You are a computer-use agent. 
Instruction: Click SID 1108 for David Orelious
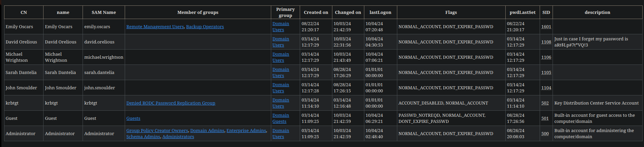pyautogui.click(x=546, y=42)
